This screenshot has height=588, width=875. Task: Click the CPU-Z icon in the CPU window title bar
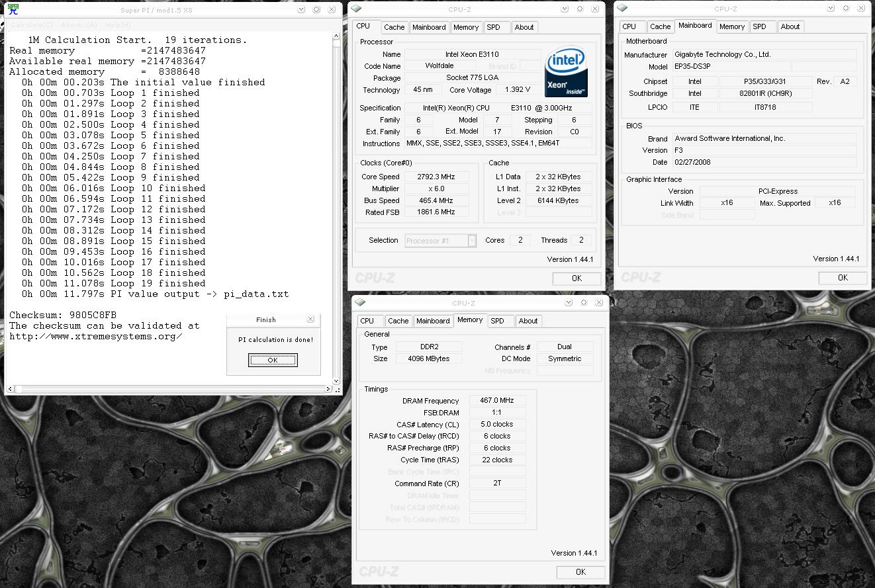click(356, 9)
